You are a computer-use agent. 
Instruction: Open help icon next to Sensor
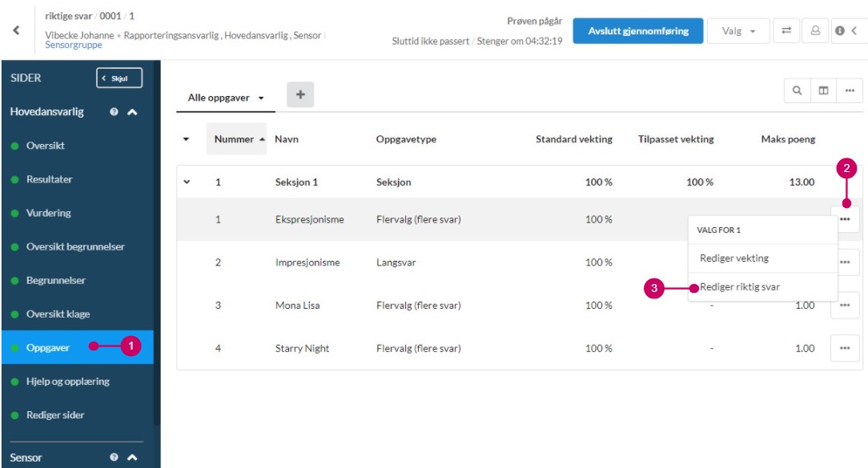pos(114,457)
